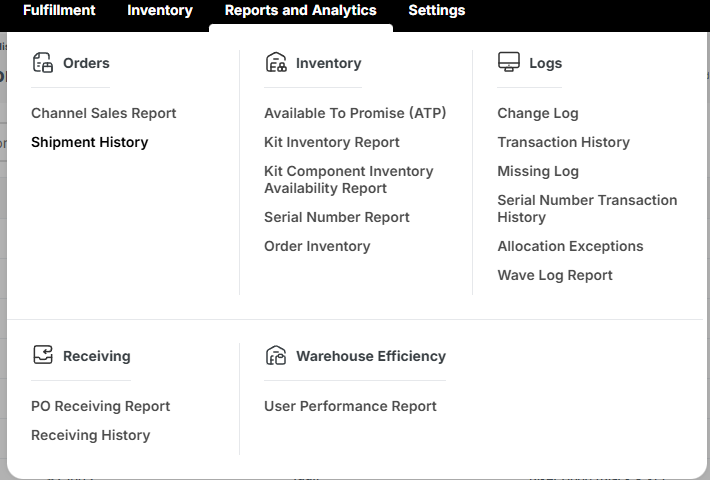View Allocation Exceptions log
Viewport: 710px width, 480px height.
(571, 246)
